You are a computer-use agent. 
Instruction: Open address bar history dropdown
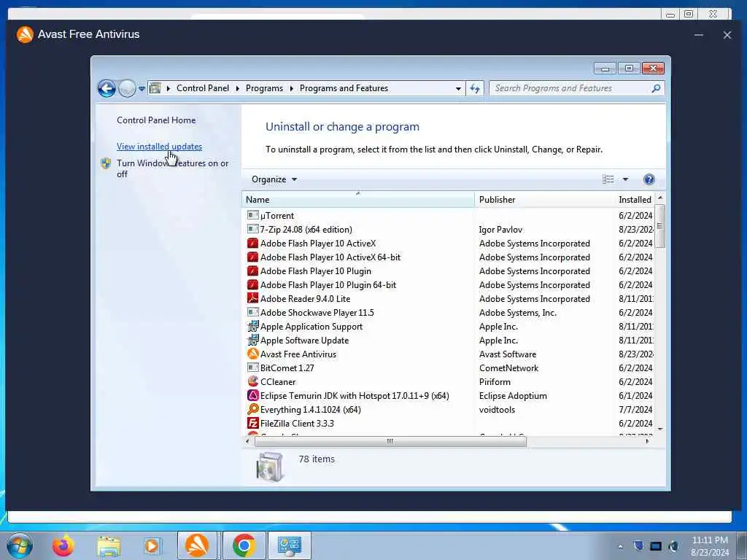tap(458, 88)
